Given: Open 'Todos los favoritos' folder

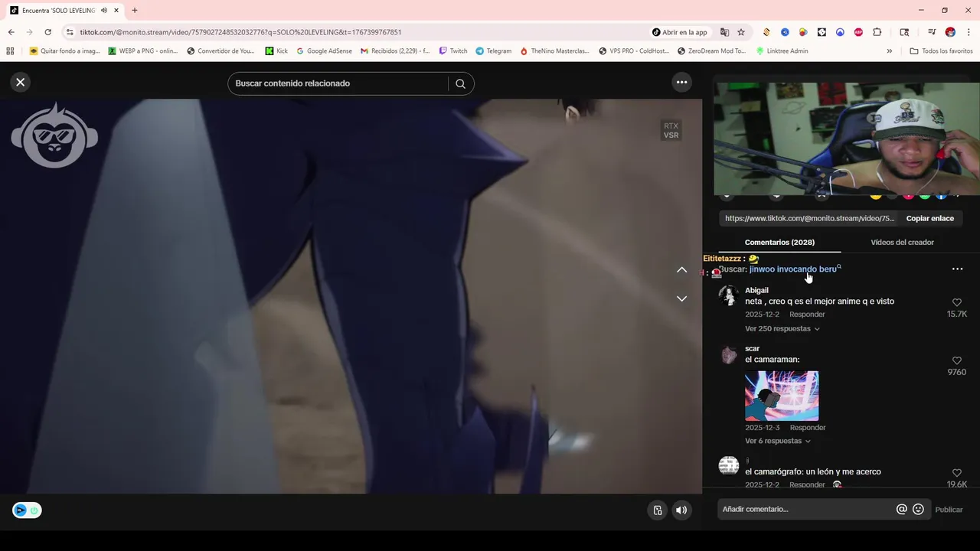Looking at the screenshot, I should [941, 51].
